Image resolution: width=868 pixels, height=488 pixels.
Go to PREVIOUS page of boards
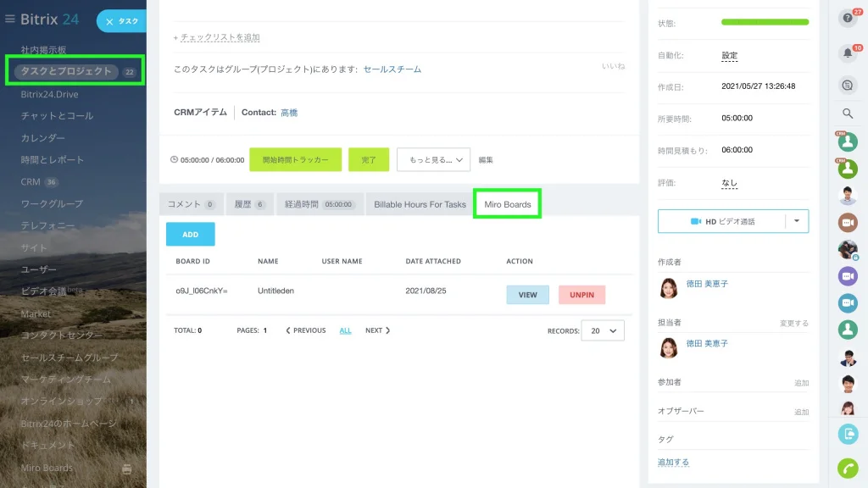[305, 330]
